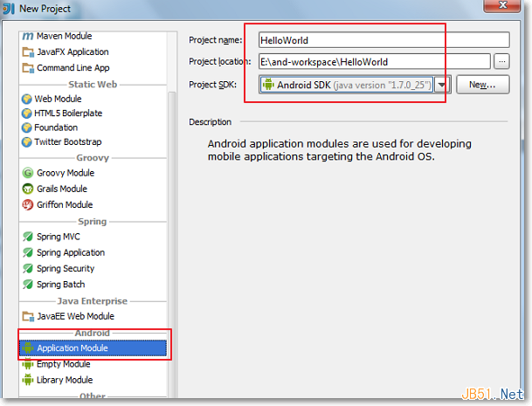Click the Android icon in Project SDK combo
The width and height of the screenshot is (532, 406).
tap(268, 85)
